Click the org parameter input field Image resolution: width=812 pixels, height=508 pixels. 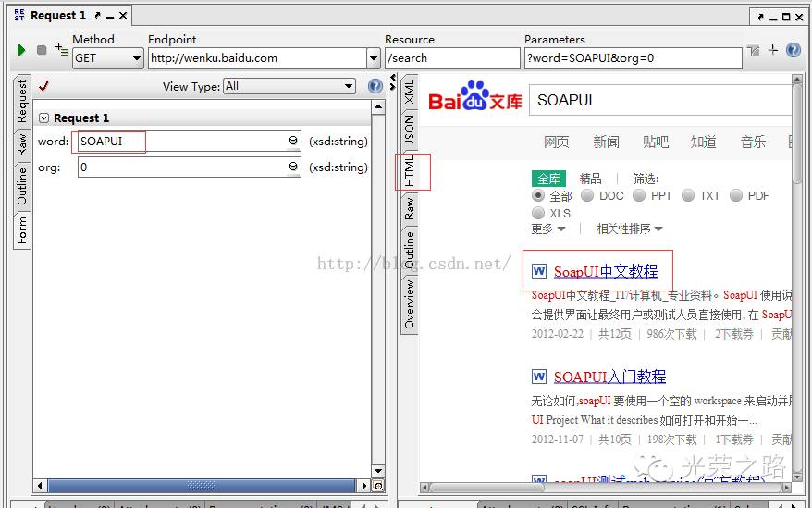[190, 167]
